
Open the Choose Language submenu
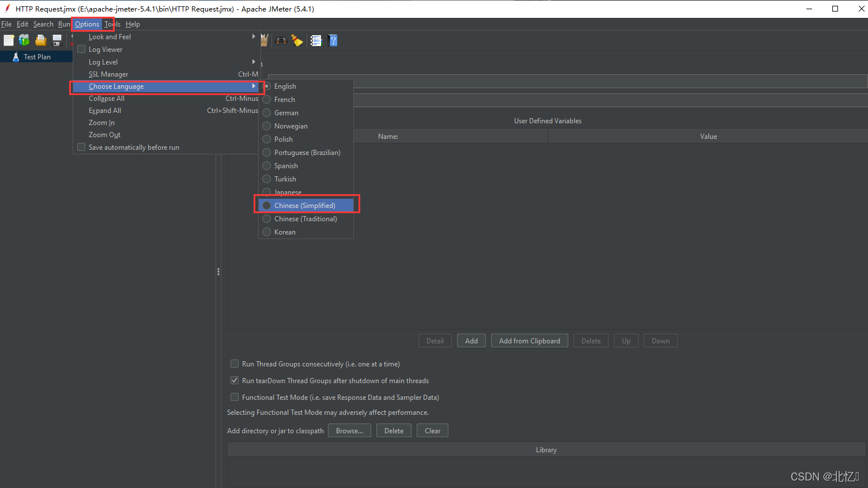tap(166, 86)
